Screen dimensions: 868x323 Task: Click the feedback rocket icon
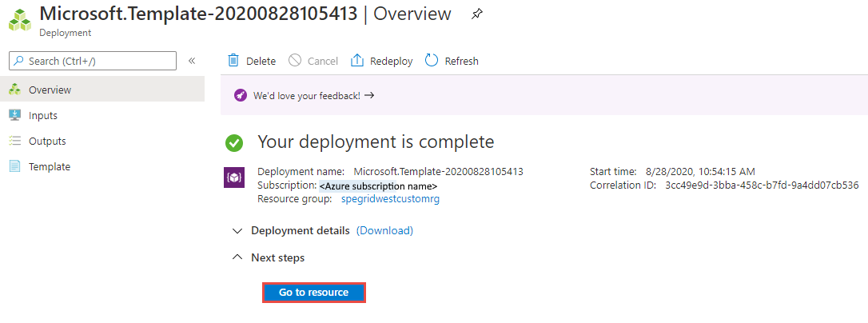(241, 95)
